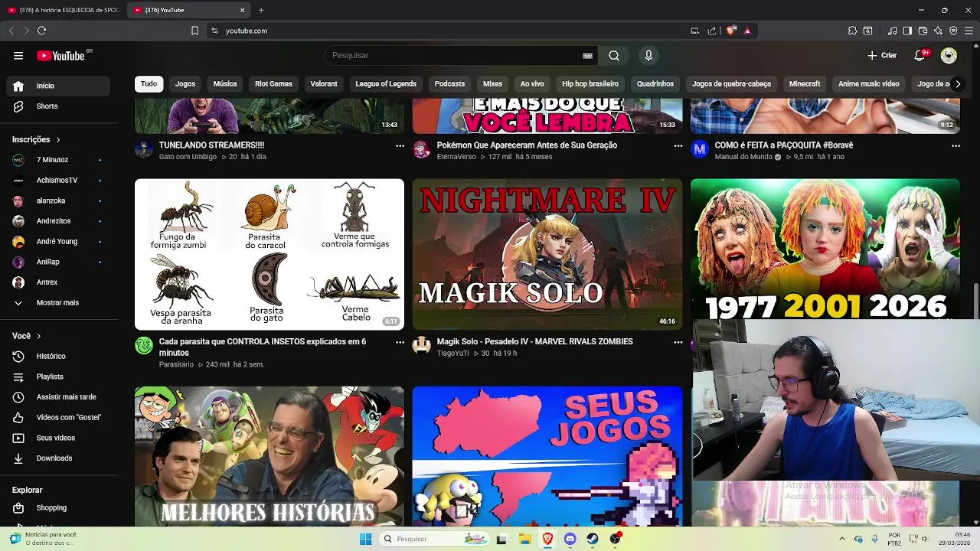
Task: Close the (376) YouTube tab
Action: point(243,10)
